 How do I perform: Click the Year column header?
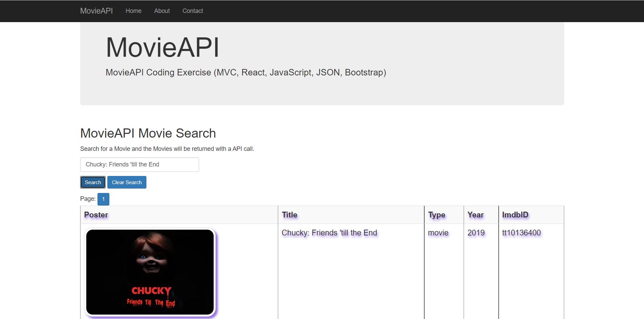[481, 215]
